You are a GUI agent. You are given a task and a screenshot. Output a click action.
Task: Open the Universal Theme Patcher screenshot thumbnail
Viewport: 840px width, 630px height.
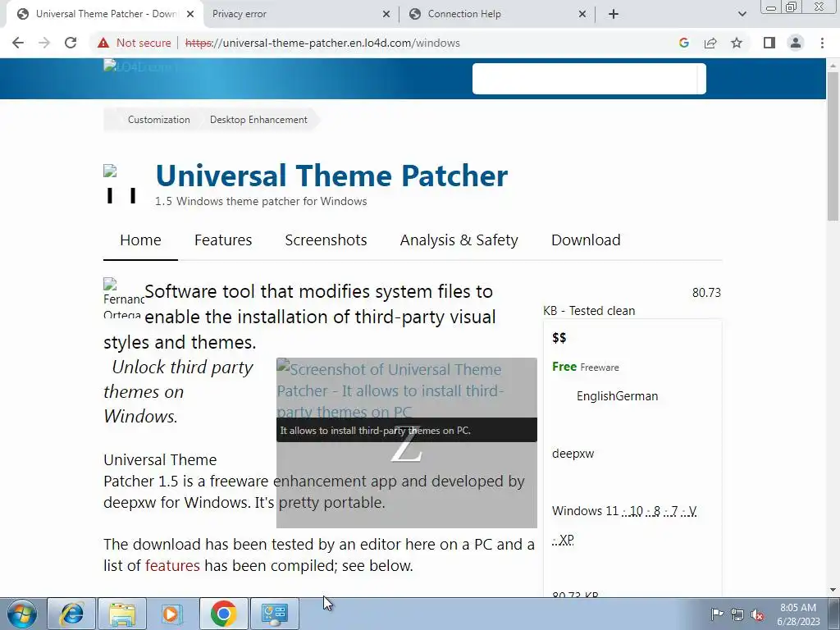(407, 442)
